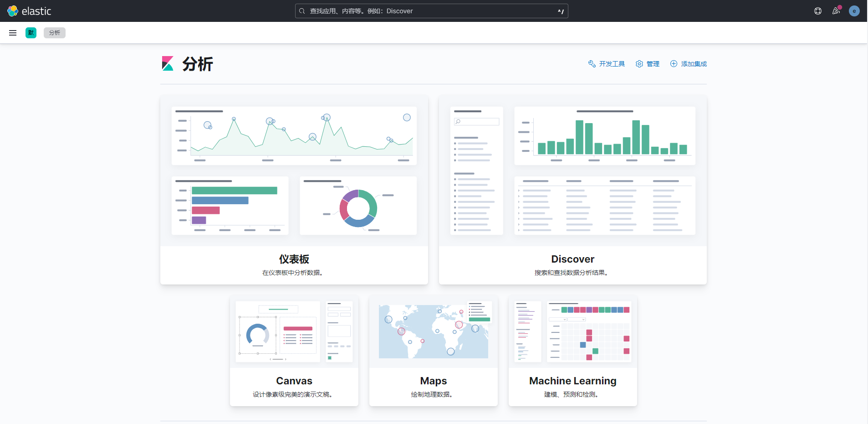The width and height of the screenshot is (868, 424).
Task: Open the help menu icon
Action: [x=818, y=11]
